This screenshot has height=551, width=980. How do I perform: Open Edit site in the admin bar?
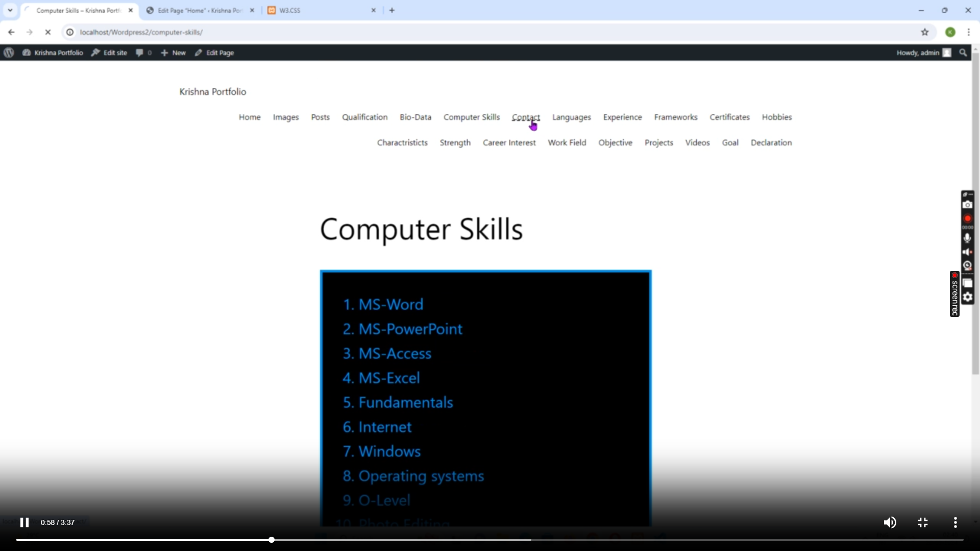[109, 53]
